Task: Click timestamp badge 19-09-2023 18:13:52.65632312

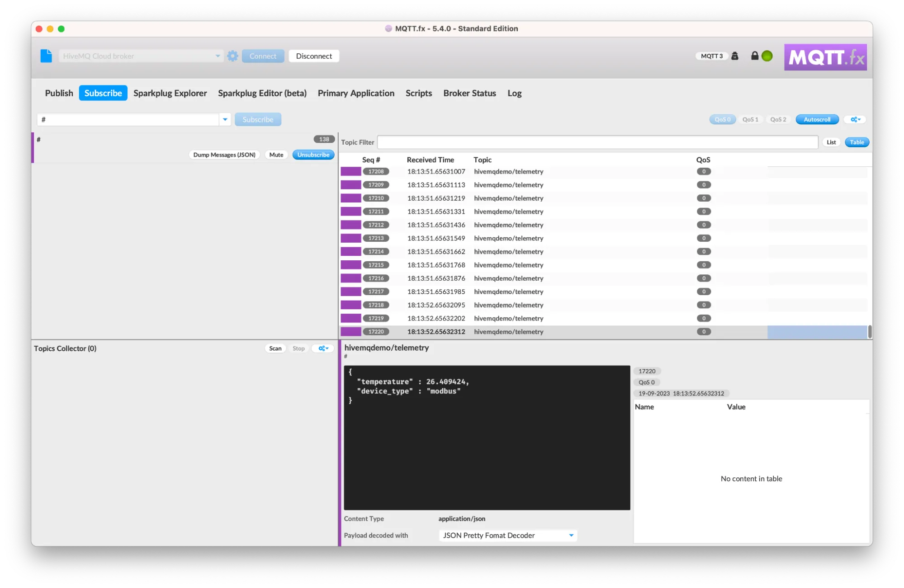Action: [x=681, y=394]
